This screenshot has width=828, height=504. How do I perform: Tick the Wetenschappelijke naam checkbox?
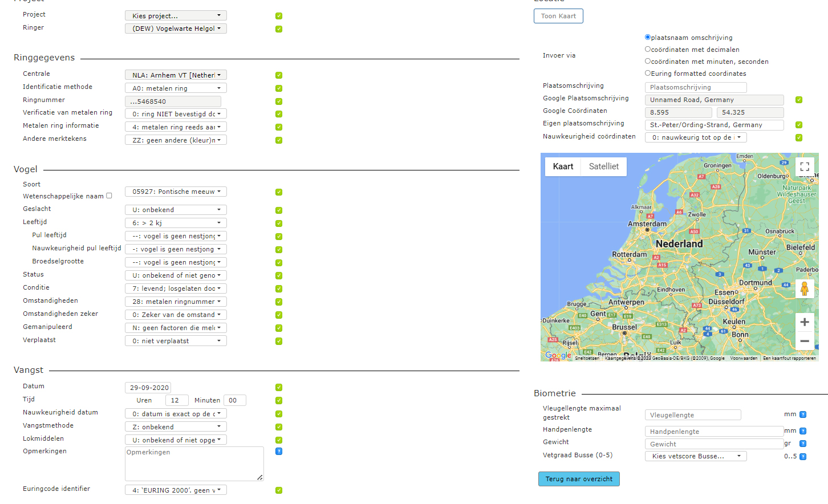pyautogui.click(x=109, y=196)
